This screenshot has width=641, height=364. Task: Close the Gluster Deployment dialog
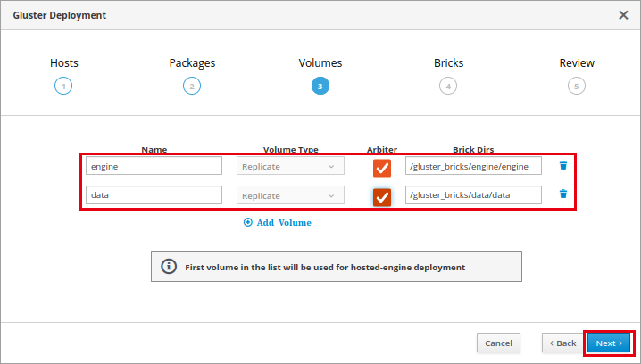(x=623, y=15)
